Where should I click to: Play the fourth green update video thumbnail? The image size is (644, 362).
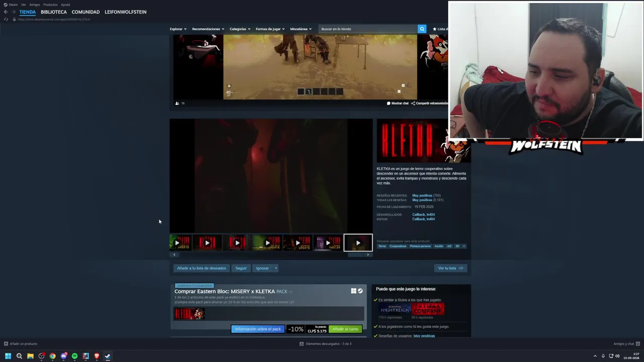(x=267, y=243)
